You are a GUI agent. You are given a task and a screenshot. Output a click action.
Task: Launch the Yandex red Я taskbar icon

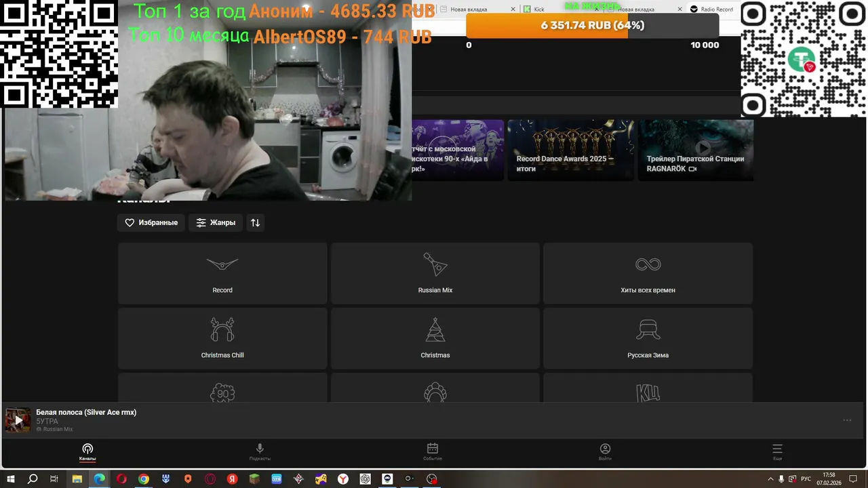232,479
